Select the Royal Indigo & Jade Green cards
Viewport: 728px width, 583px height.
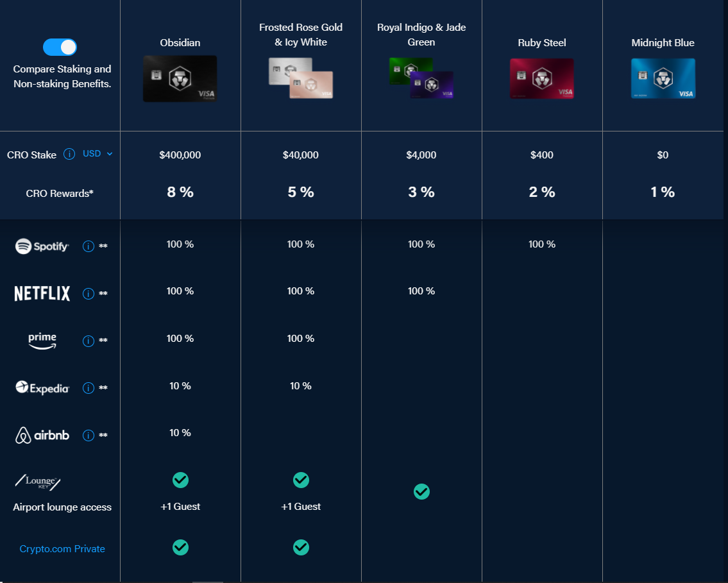coord(421,78)
